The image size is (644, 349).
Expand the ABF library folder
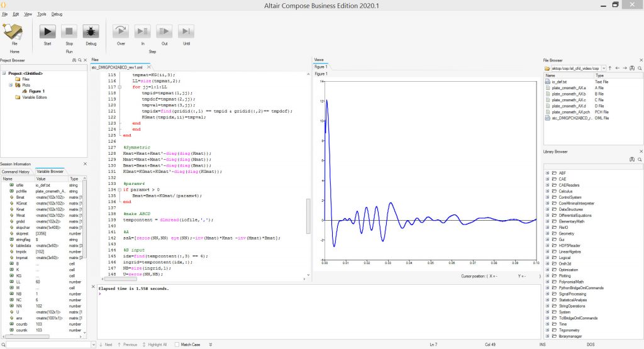(547, 172)
